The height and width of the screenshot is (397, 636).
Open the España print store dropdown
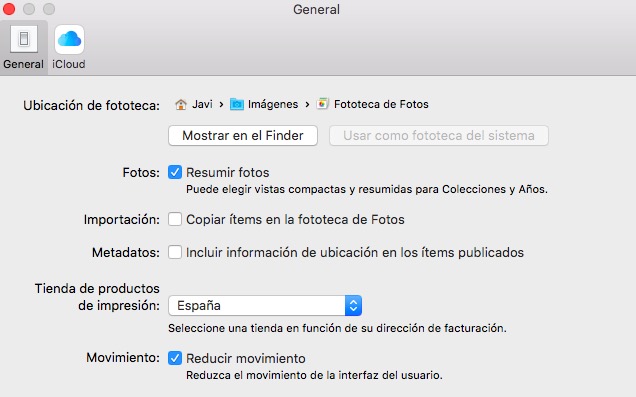[x=265, y=305]
